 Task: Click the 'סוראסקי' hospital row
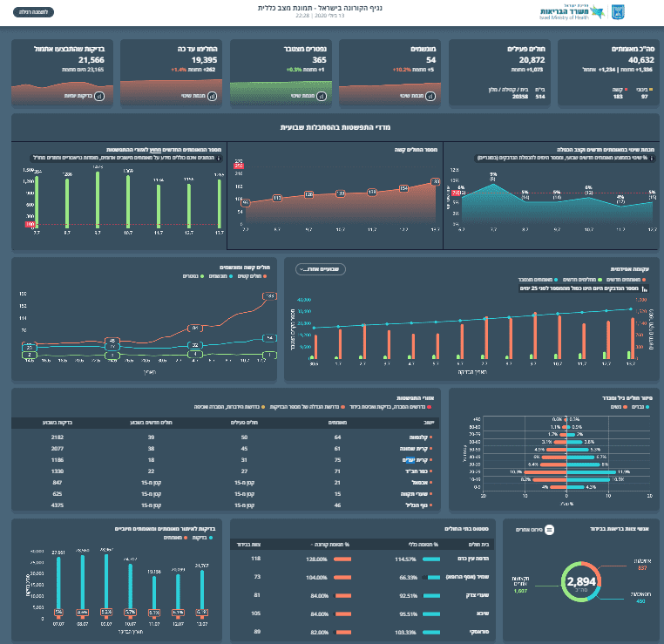[362, 632]
